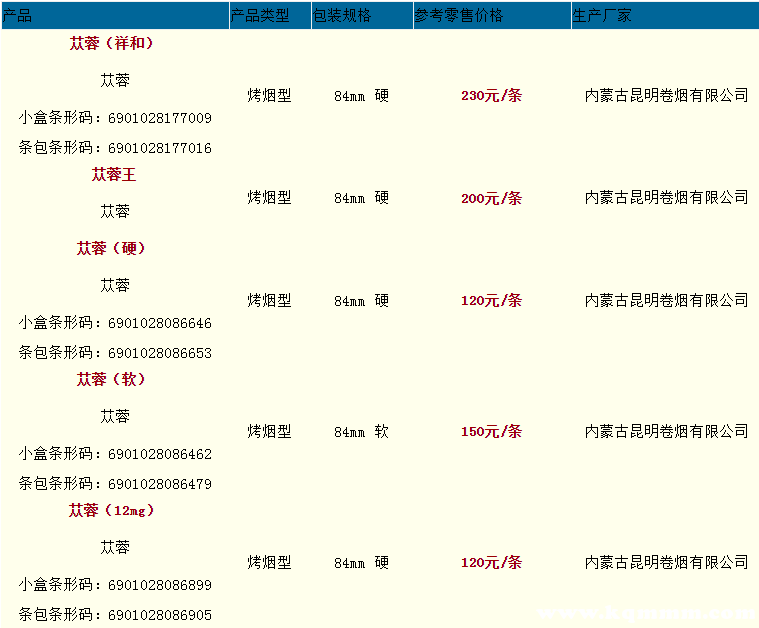
Task: Click the 产品类型 column header
Action: click(270, 15)
